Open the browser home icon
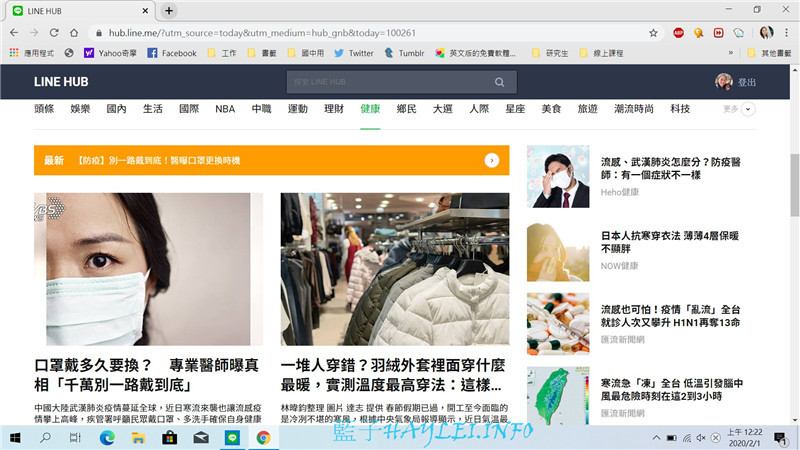Image resolution: width=800 pixels, height=450 pixels. tap(74, 33)
